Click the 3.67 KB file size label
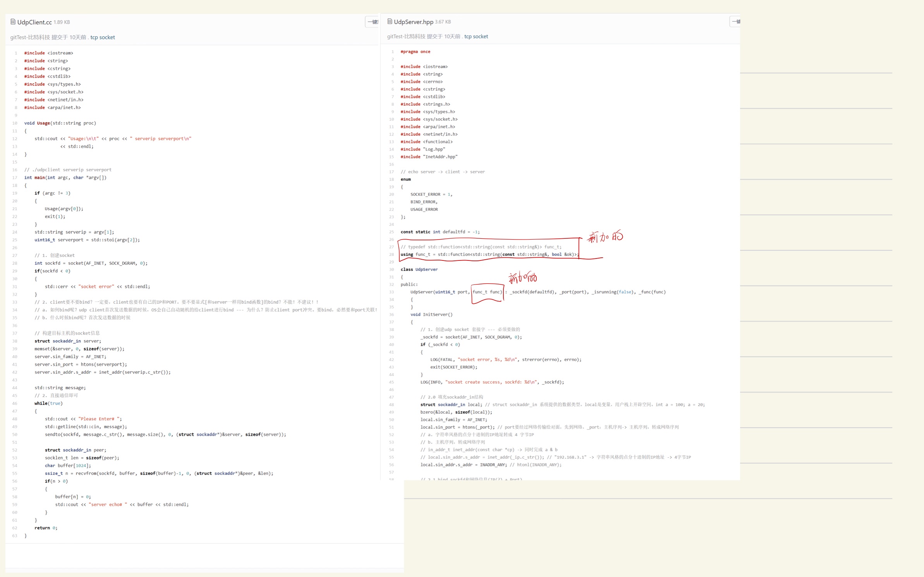The image size is (924, 577). click(x=443, y=22)
